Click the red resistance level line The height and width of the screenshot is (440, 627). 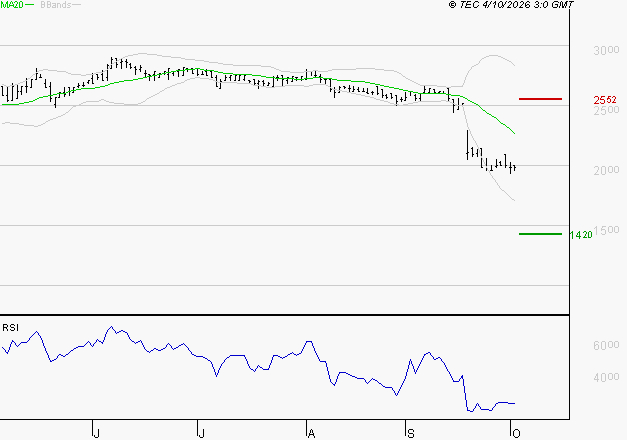tap(540, 99)
